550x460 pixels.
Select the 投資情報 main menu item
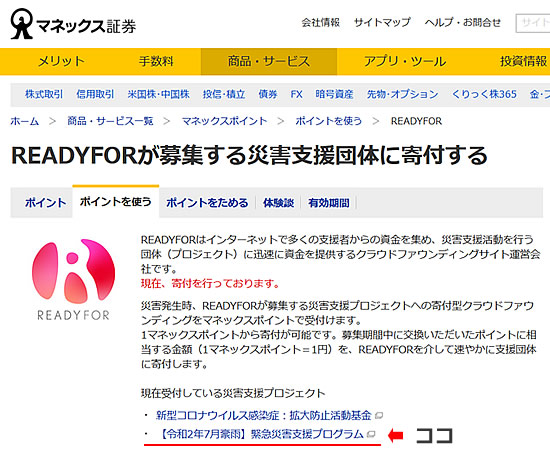523,61
